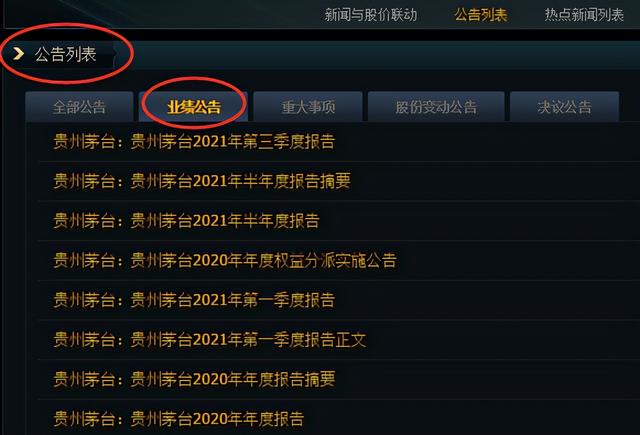This screenshot has width=640, height=435.
Task: Click the yellow chevron beside 公告列表 header
Action: coord(18,53)
